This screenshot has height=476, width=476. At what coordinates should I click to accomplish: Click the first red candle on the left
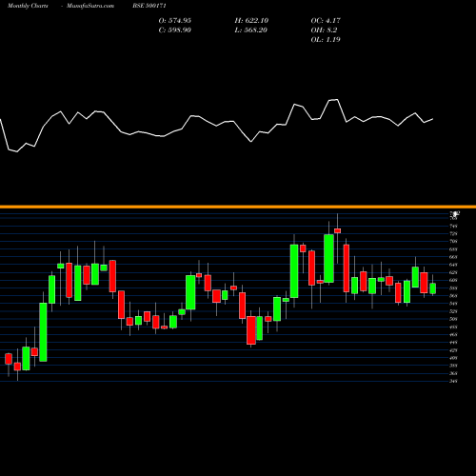coord(9,359)
